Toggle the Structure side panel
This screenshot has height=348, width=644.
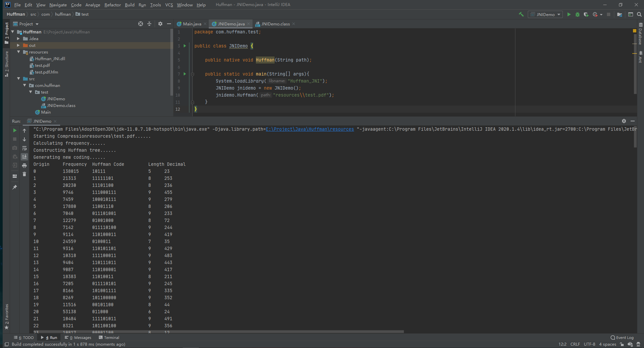pyautogui.click(x=7, y=64)
